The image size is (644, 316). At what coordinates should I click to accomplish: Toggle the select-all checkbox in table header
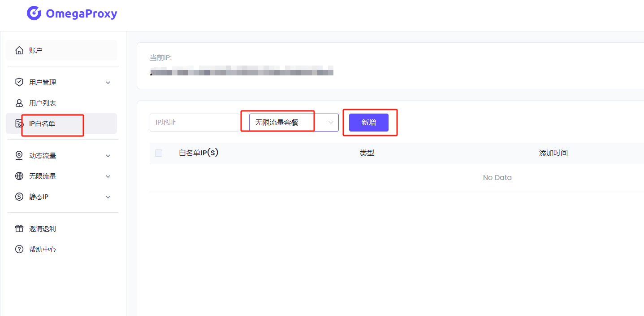click(159, 153)
